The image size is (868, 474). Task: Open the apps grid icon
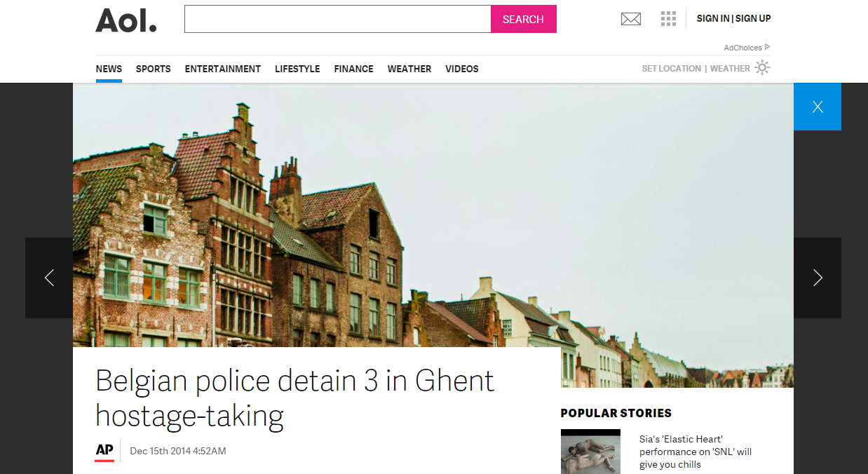click(668, 19)
